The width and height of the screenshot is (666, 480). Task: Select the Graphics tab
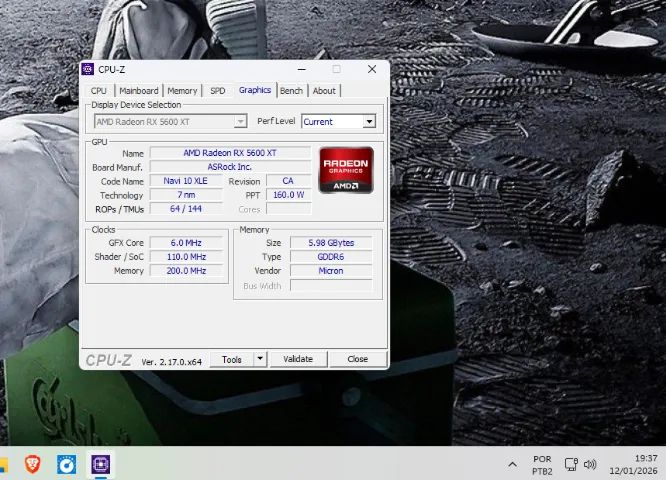(255, 90)
